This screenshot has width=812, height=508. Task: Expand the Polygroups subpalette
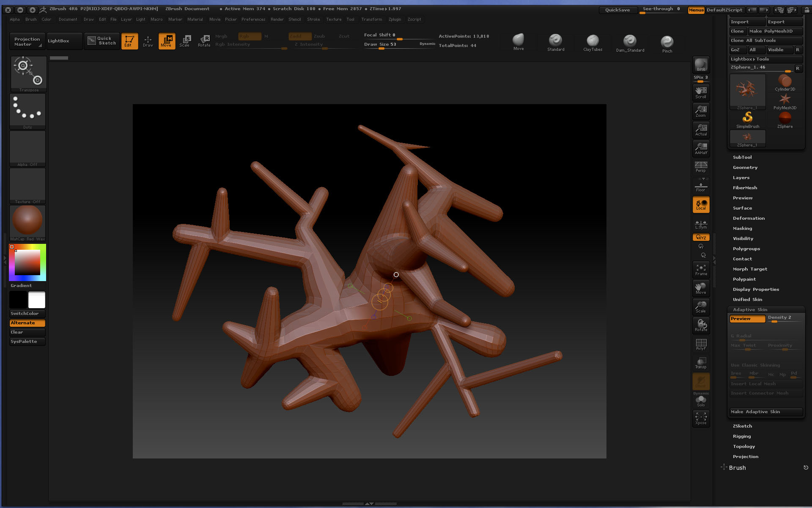coord(746,248)
